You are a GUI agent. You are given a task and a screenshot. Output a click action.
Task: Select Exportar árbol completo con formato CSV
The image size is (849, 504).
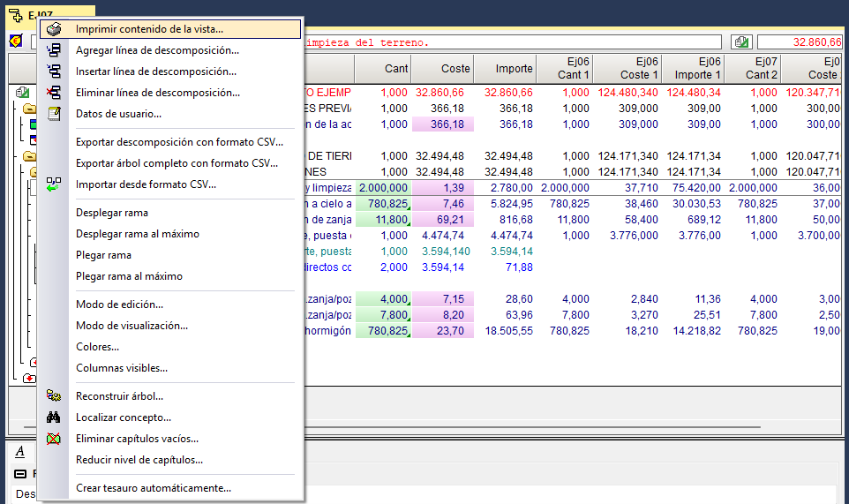[177, 163]
